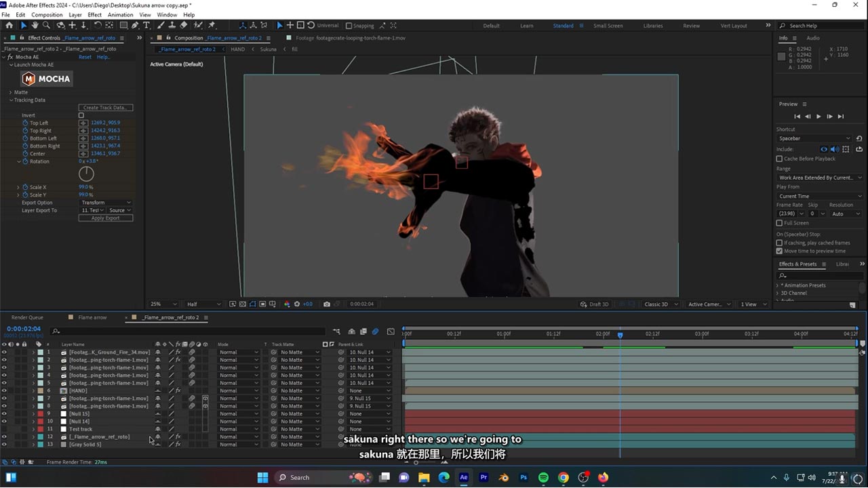
Task: Uncheck 'Move time to preview time'
Action: point(779,251)
